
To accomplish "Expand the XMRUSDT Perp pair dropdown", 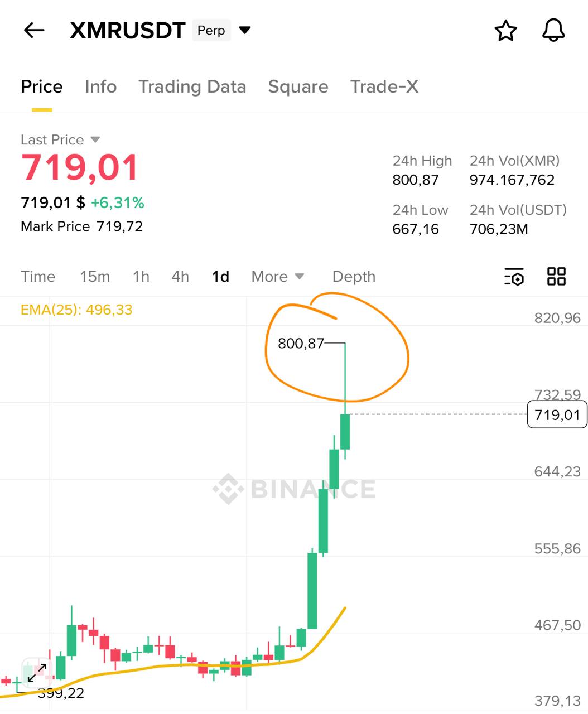I will tap(245, 30).
